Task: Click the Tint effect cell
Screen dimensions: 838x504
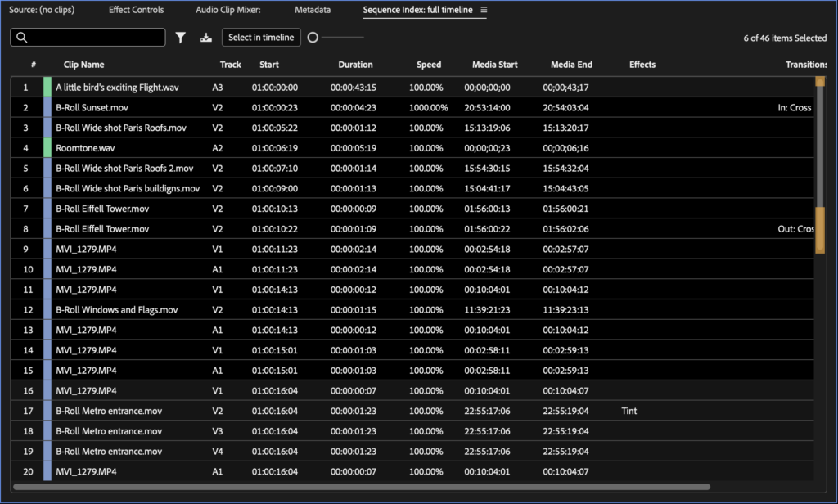Action: pyautogui.click(x=629, y=411)
